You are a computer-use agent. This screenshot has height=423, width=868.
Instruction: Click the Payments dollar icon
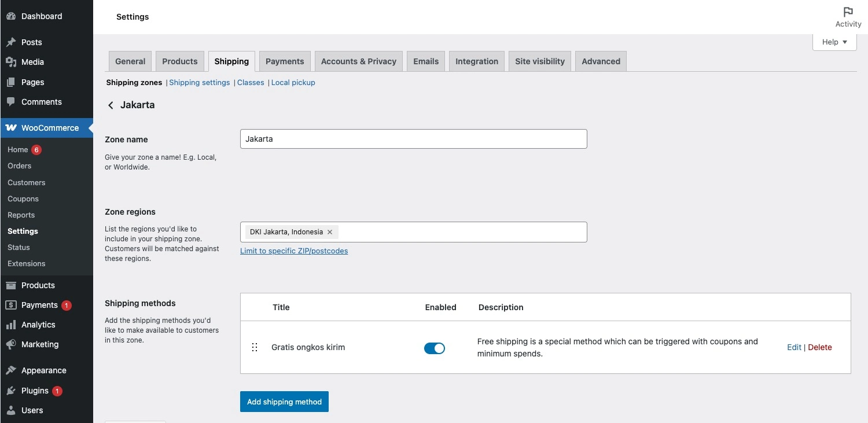coord(11,305)
